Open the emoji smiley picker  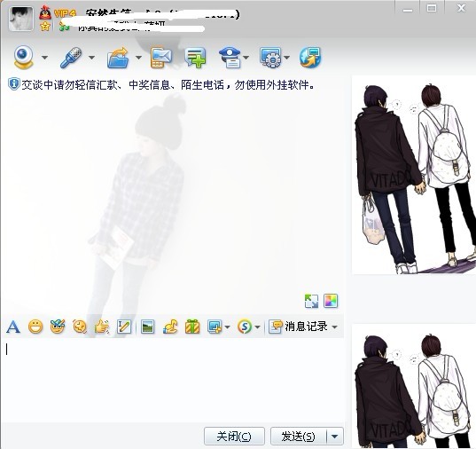point(35,327)
